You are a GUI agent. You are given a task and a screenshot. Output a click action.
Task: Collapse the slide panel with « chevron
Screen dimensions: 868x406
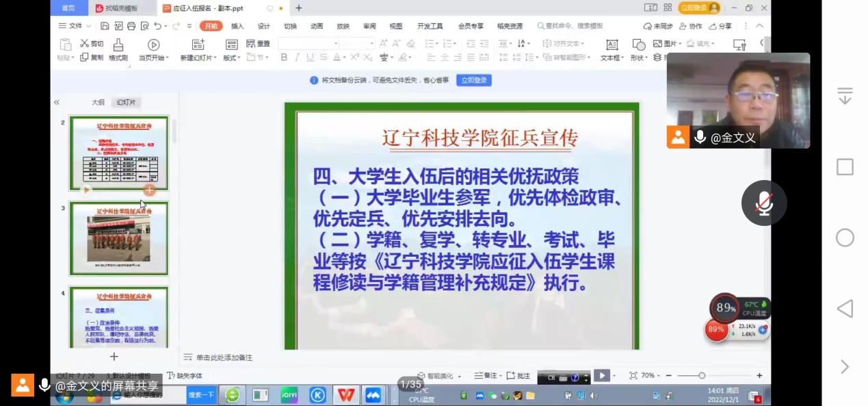coord(57,103)
